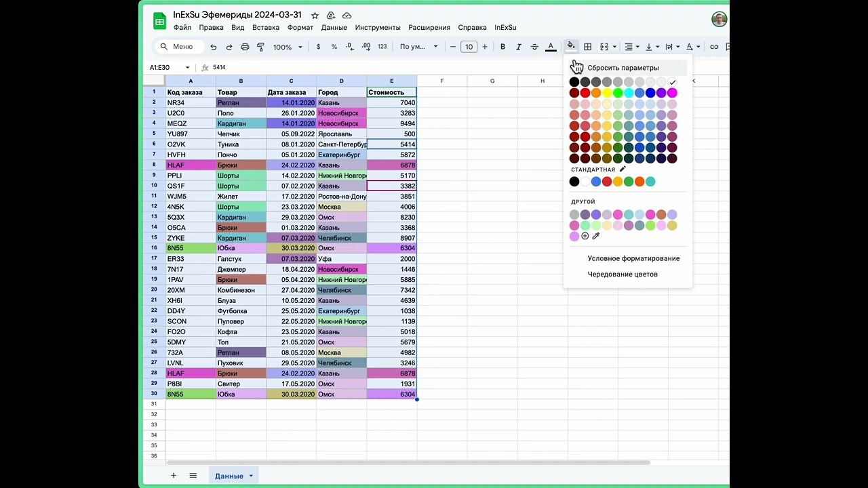Select the cell containing Галстук
This screenshot has width=868, height=488.
click(x=241, y=259)
